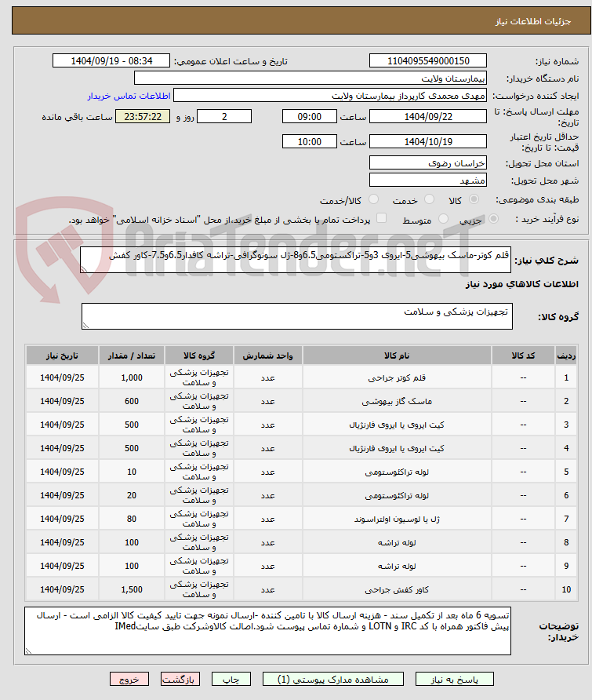
Task: Click the price validity date 1404/10/19 field
Action: pos(428,141)
